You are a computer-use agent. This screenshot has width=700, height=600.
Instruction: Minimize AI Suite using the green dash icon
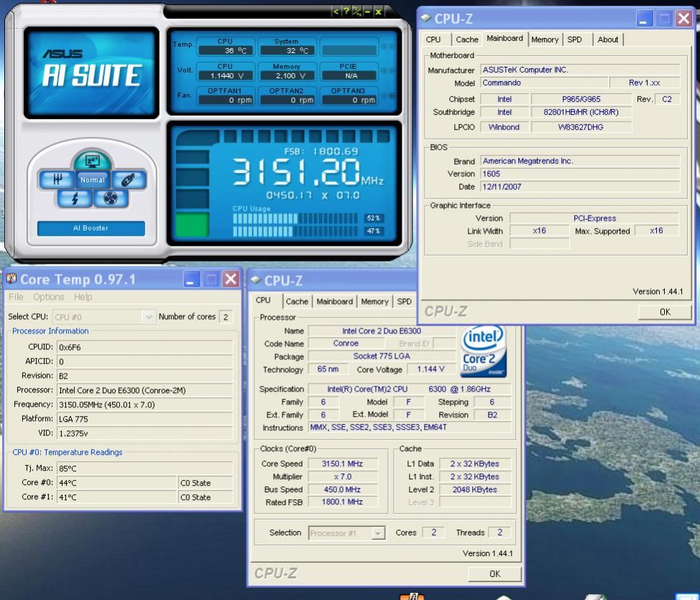pos(367,11)
